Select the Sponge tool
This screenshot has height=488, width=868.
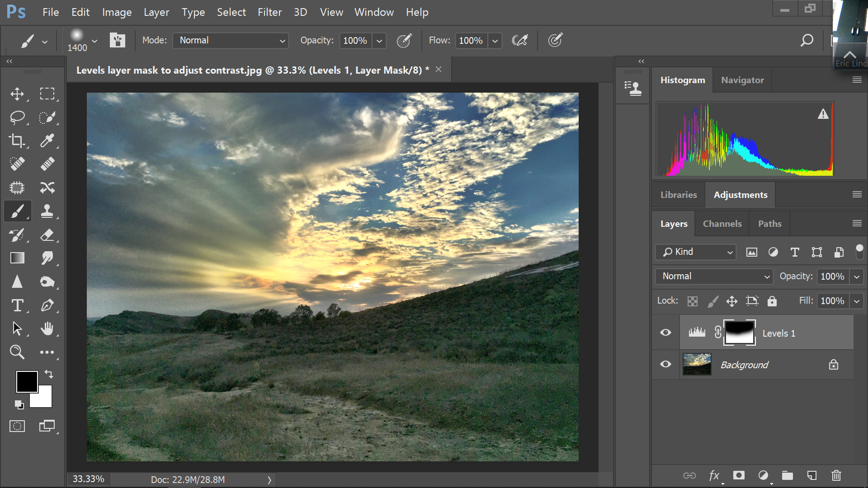coord(47,282)
